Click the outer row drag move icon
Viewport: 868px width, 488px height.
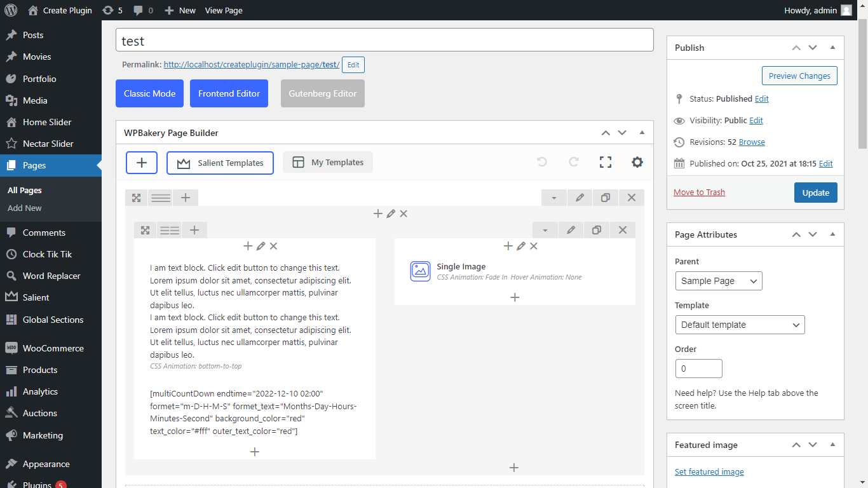(136, 198)
